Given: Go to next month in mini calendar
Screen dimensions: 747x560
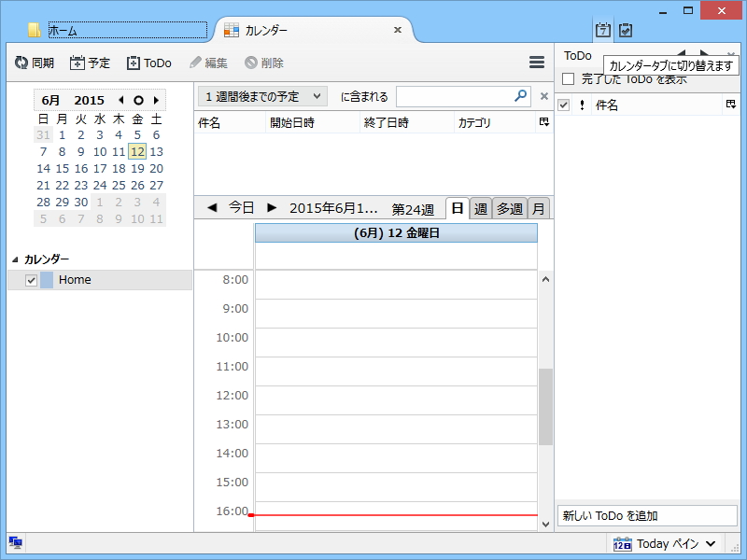Looking at the screenshot, I should [156, 100].
